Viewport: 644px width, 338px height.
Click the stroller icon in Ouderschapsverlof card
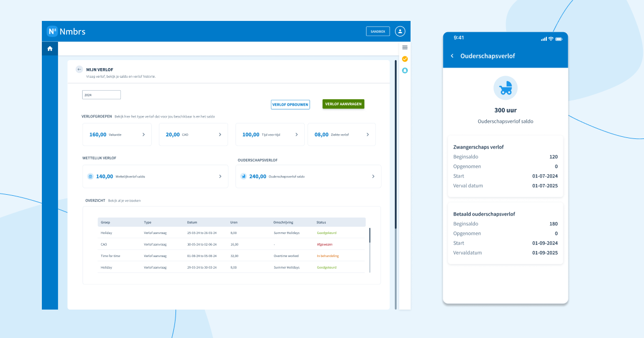(x=243, y=176)
